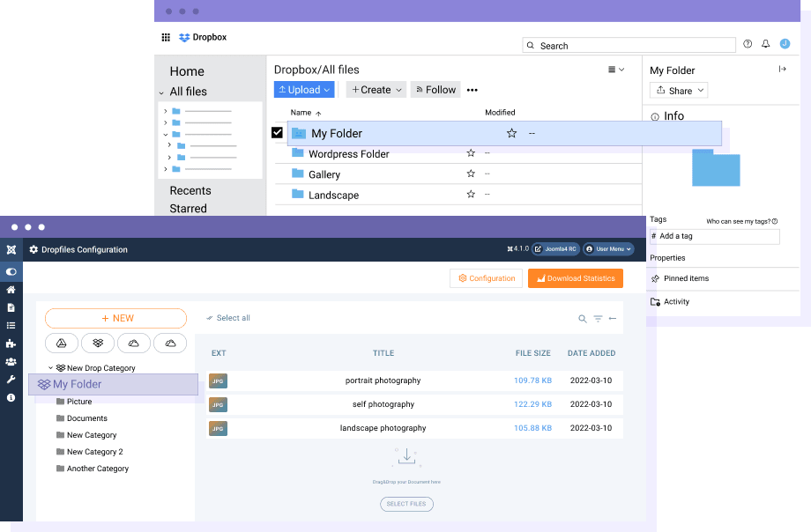Uncheck the My Folder checkbox

tap(277, 133)
